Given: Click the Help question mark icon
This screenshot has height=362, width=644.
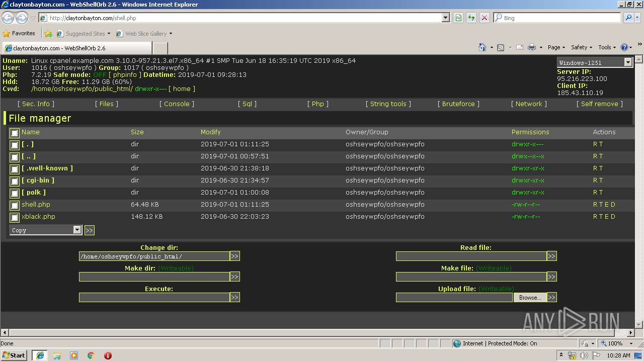Looking at the screenshot, I should coord(624,47).
